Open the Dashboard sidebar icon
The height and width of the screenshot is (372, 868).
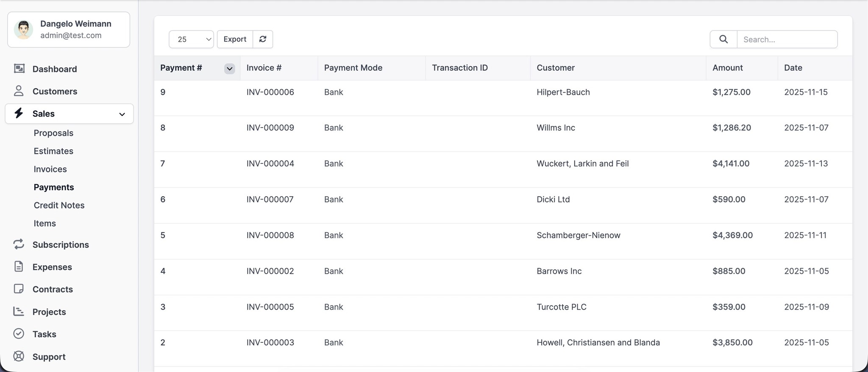click(x=19, y=69)
